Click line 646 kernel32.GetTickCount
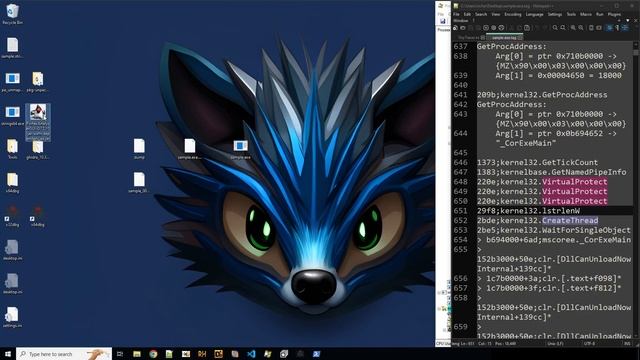The width and height of the screenshot is (640, 360). click(x=538, y=162)
